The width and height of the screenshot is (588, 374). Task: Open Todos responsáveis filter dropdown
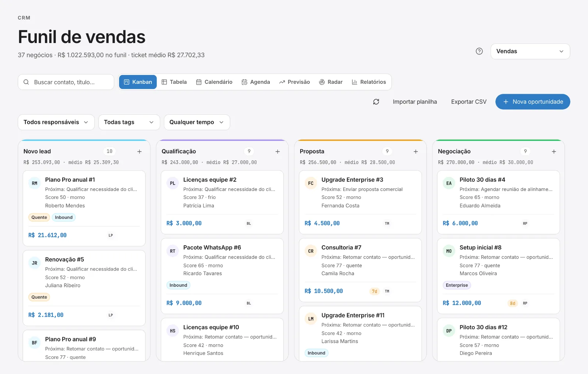click(x=56, y=122)
